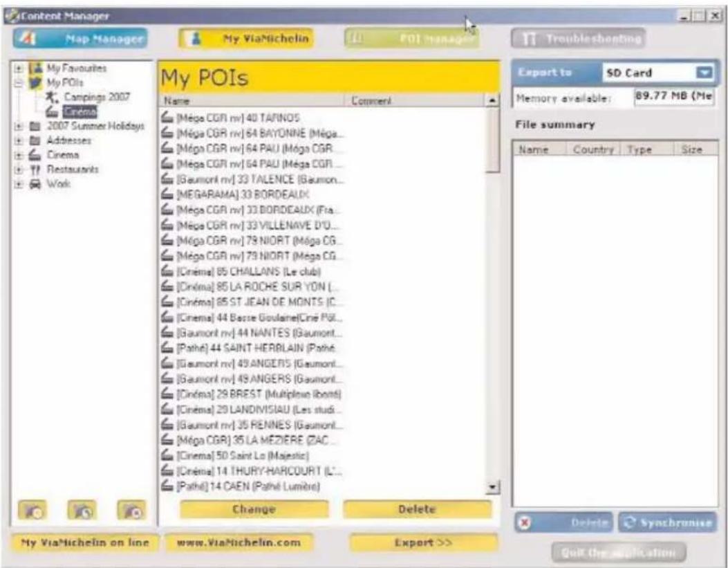This screenshot has width=728, height=568.
Task: Click POI list scrollbar up arrow
Action: [493, 100]
